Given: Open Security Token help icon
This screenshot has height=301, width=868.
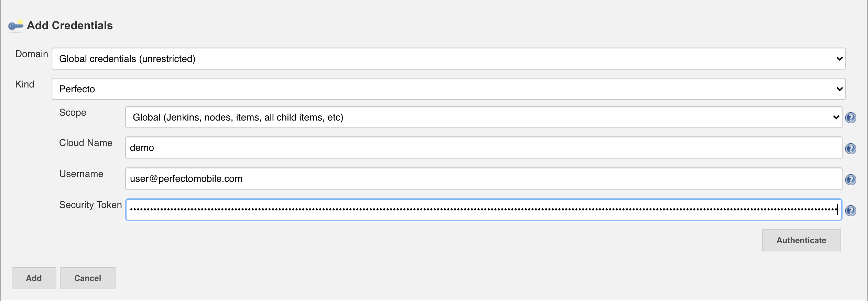Looking at the screenshot, I should [850, 211].
